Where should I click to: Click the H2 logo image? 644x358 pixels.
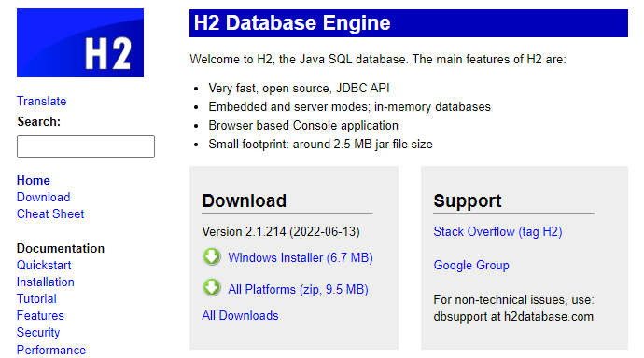tap(80, 43)
